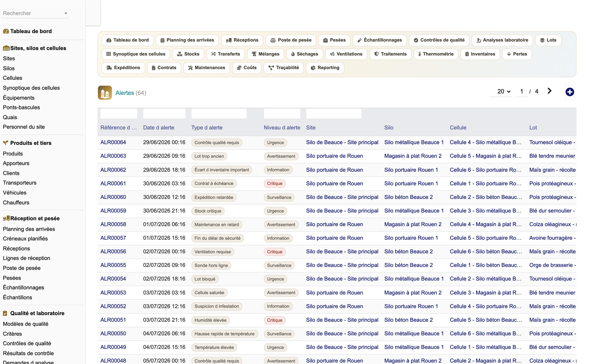589x364 pixels.
Task: Click the Tableau de bord sidebar icon
Action: [x=6, y=31]
